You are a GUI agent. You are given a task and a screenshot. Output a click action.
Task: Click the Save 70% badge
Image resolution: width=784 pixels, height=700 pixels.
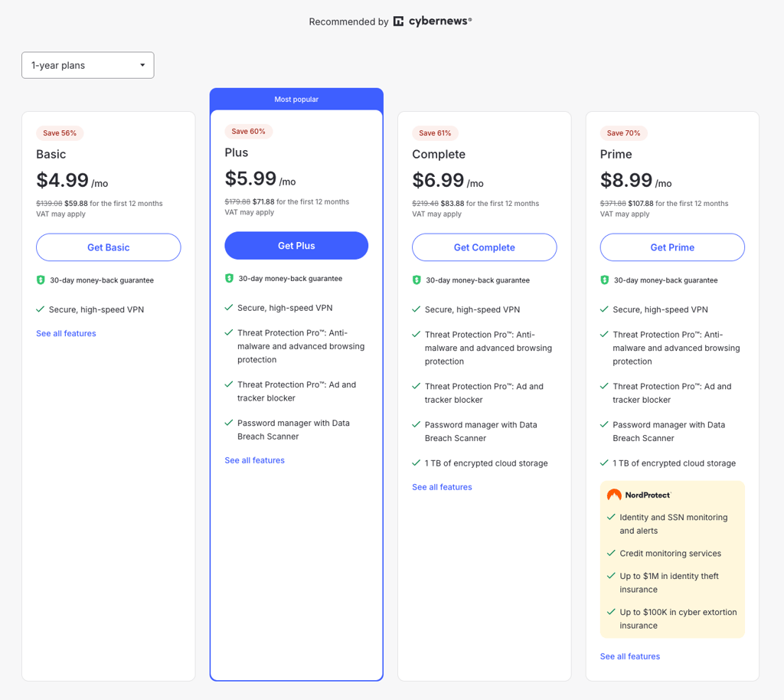(623, 133)
